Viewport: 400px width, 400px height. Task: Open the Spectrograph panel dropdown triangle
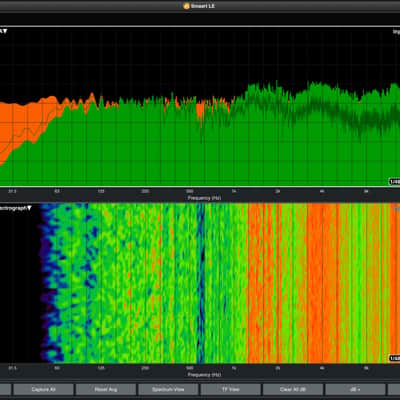29,208
